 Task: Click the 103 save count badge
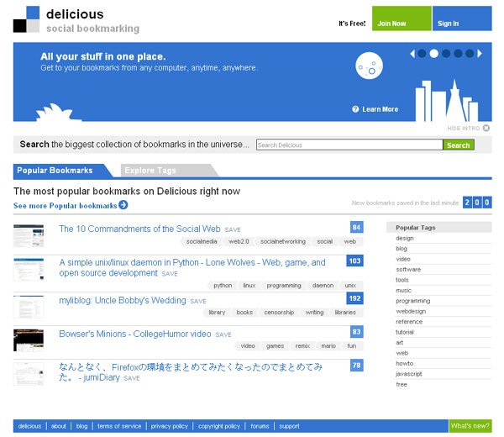354,261
